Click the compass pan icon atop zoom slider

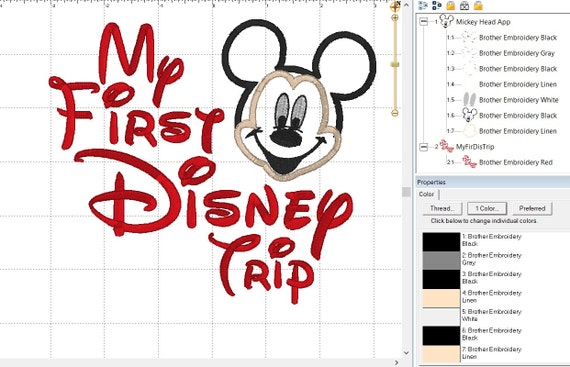pyautogui.click(x=395, y=6)
